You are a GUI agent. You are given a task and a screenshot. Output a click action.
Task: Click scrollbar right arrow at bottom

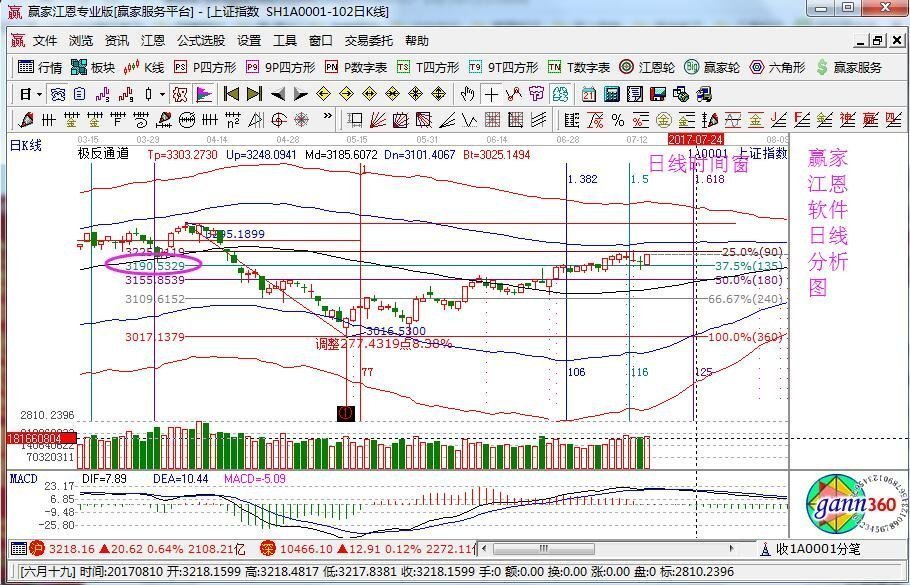click(x=731, y=548)
